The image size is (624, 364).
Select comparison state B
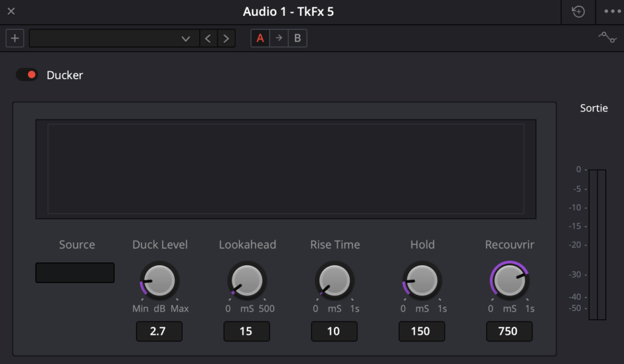click(297, 38)
